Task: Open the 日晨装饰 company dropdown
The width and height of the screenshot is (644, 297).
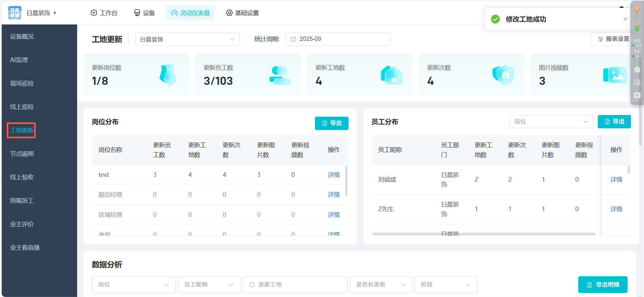Action: click(x=187, y=39)
